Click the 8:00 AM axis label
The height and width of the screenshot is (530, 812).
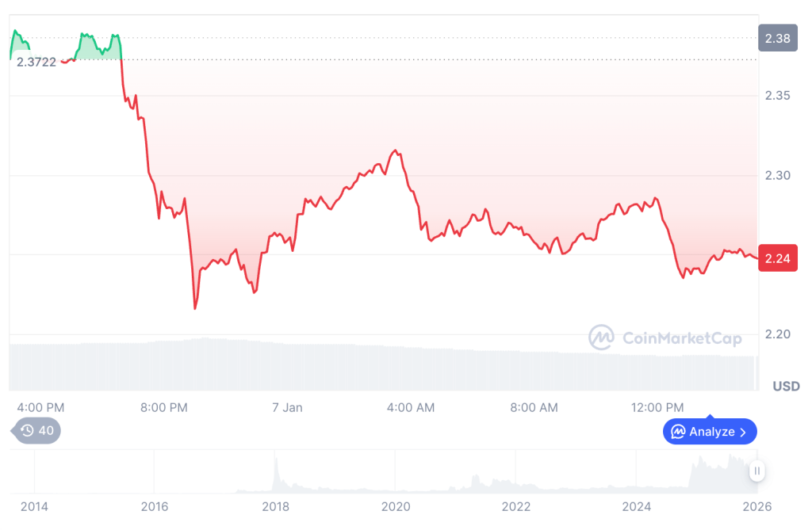pos(534,407)
